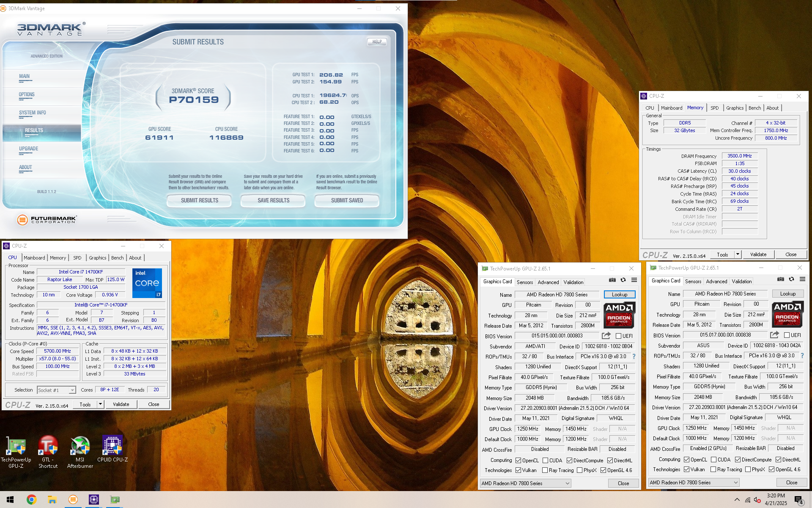
Task: Open MSI Afterburner desktop icon
Action: pos(80,452)
